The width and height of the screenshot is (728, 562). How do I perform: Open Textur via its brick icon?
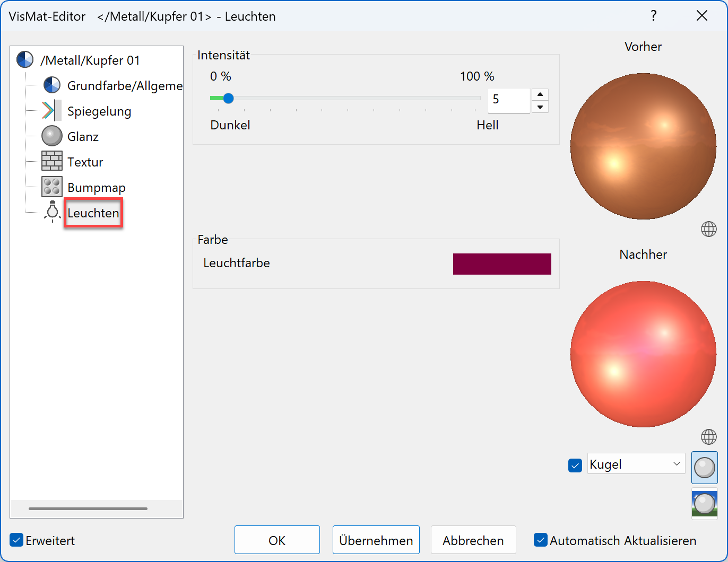(x=51, y=161)
